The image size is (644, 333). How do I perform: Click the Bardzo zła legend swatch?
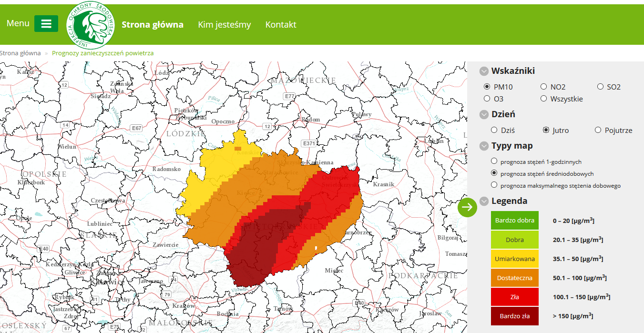[515, 316]
